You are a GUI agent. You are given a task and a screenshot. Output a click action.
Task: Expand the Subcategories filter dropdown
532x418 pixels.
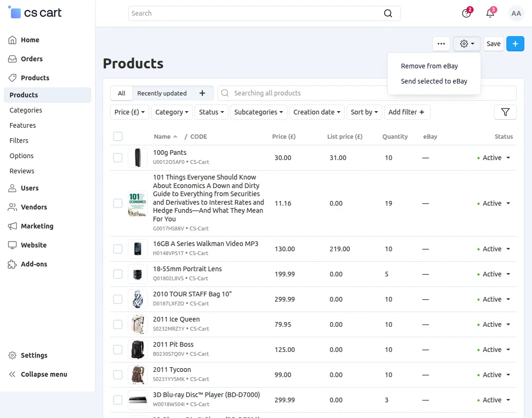coord(258,112)
